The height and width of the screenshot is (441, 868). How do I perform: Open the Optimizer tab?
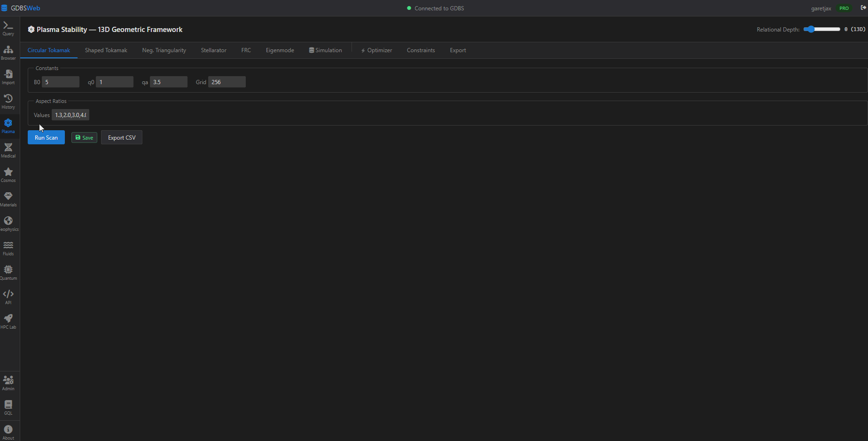pos(376,50)
